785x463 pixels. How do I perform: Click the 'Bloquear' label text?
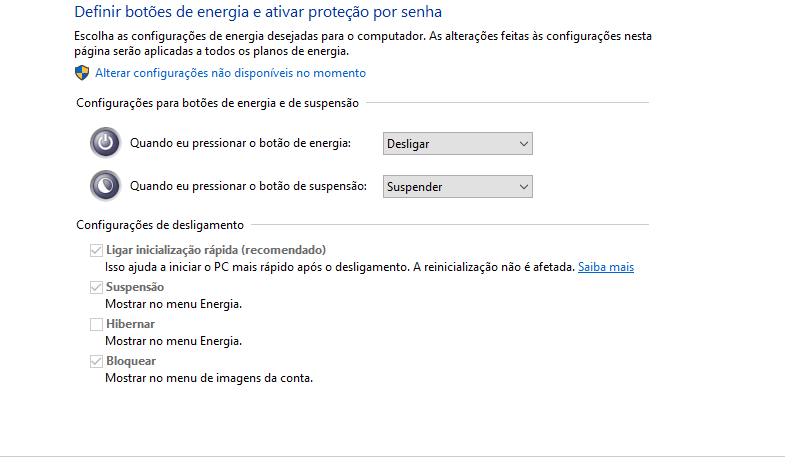tap(131, 361)
